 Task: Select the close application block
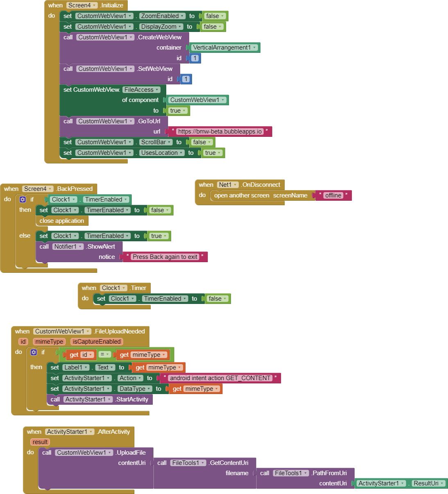pos(61,221)
